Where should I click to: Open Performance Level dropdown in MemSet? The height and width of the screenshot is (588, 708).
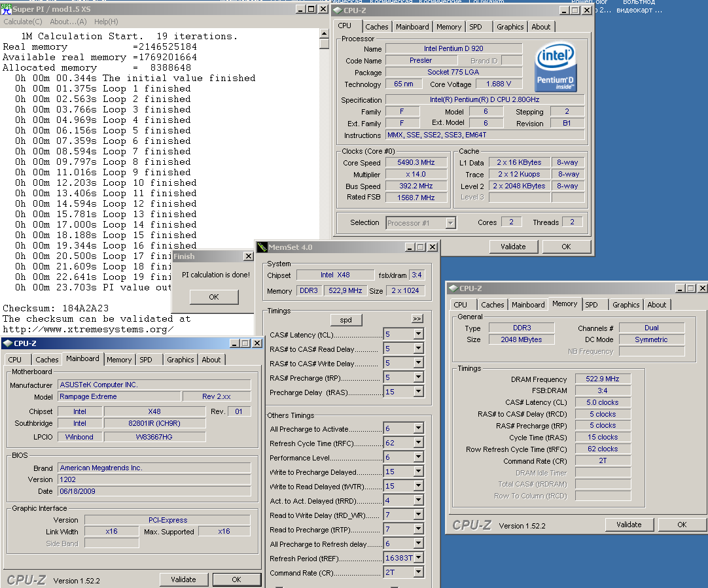point(419,457)
